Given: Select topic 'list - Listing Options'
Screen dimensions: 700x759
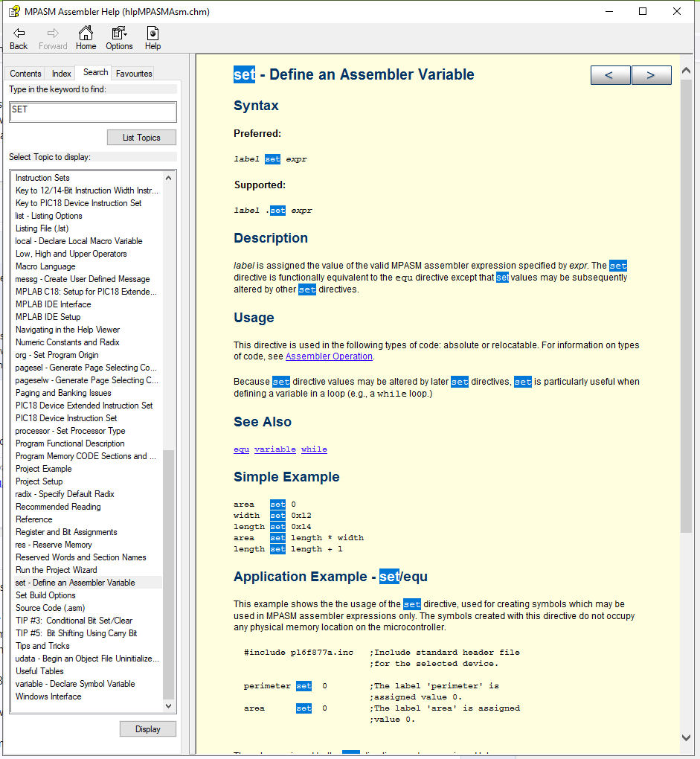Looking at the screenshot, I should point(48,215).
